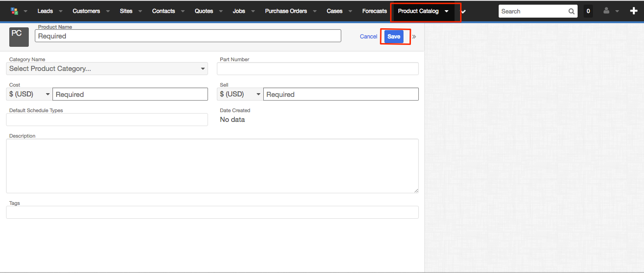Click the plus quick-create icon
The height and width of the screenshot is (273, 644).
633,11
